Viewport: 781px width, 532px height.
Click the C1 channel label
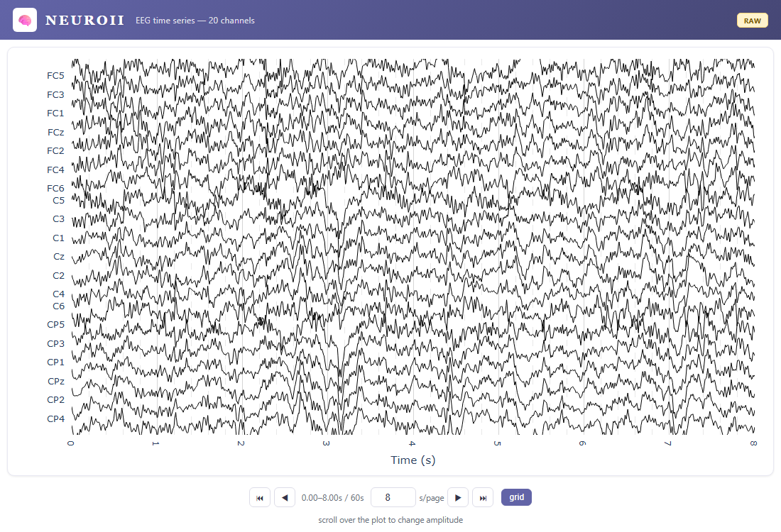tap(58, 238)
